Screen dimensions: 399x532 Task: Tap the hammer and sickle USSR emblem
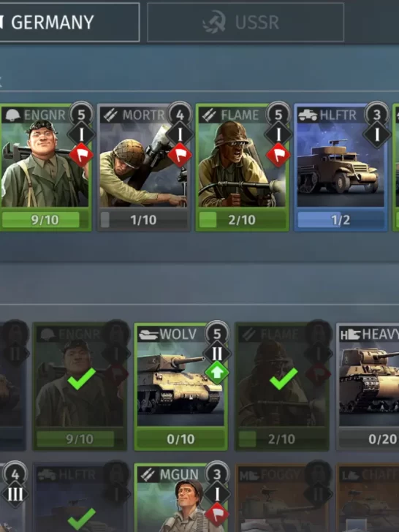214,22
